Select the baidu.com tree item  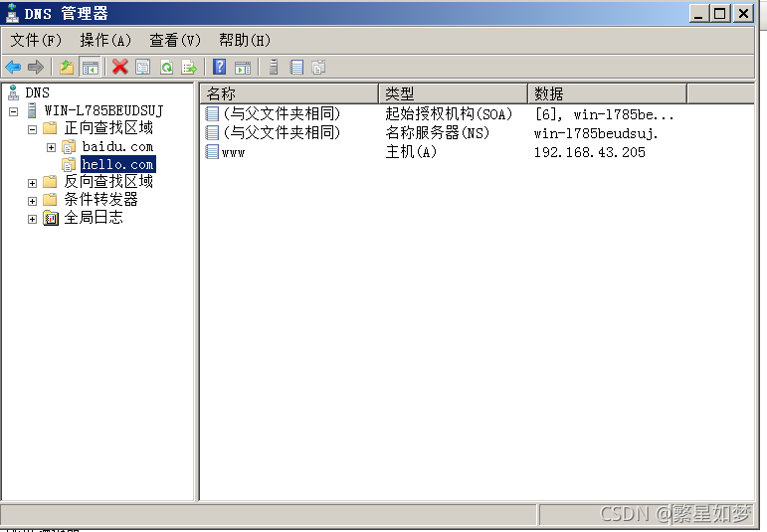118,146
